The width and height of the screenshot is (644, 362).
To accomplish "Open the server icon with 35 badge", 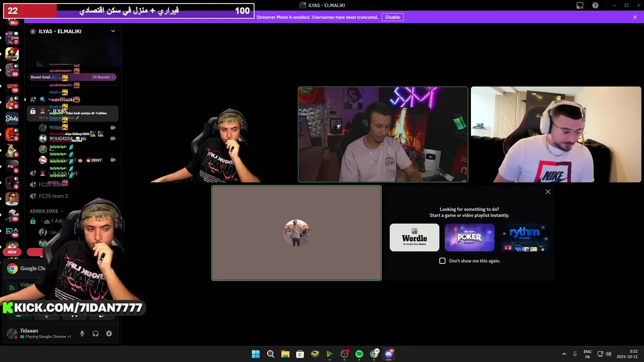I will click(12, 70).
